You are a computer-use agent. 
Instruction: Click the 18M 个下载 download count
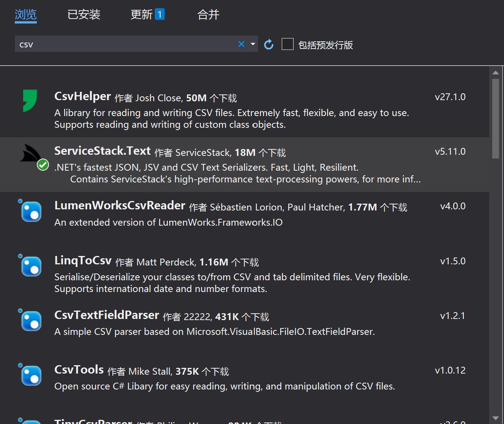tap(260, 153)
